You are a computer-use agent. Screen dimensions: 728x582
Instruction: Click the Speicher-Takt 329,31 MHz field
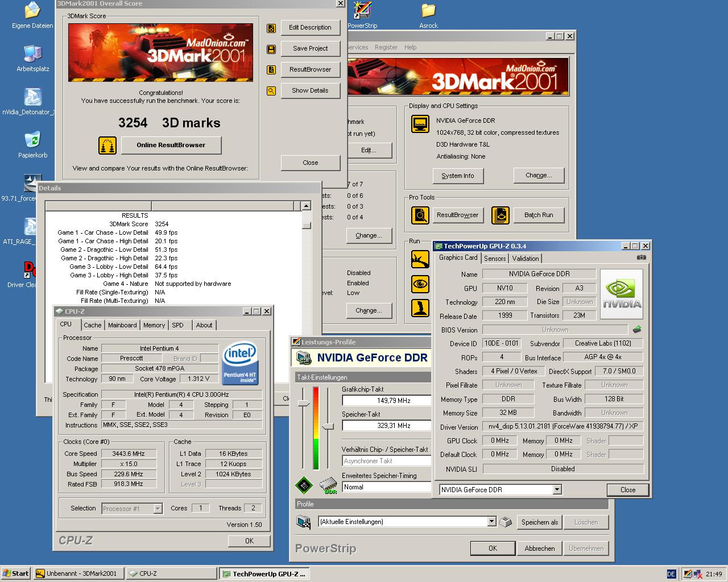(386, 426)
